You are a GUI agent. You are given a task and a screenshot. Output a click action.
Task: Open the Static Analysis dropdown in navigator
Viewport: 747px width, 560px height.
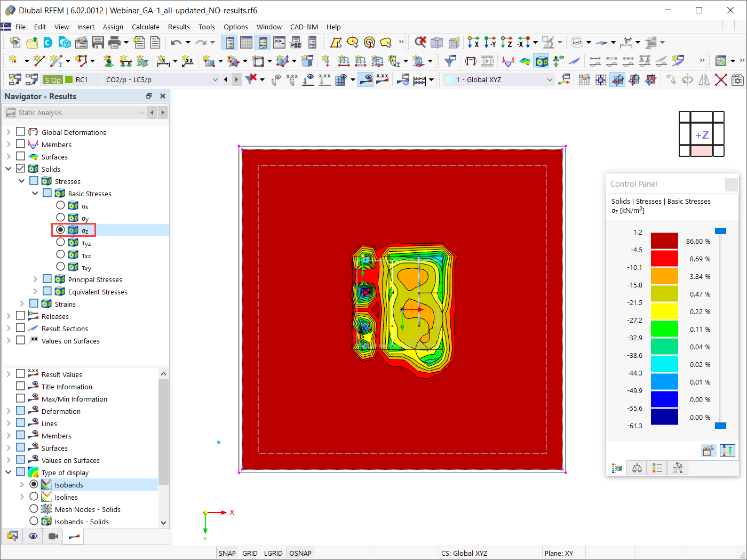coord(141,113)
